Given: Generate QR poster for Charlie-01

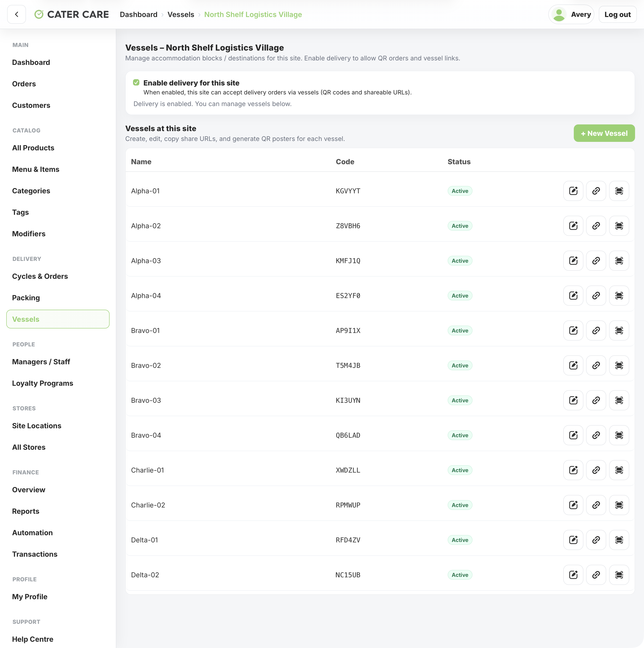Looking at the screenshot, I should [x=619, y=470].
